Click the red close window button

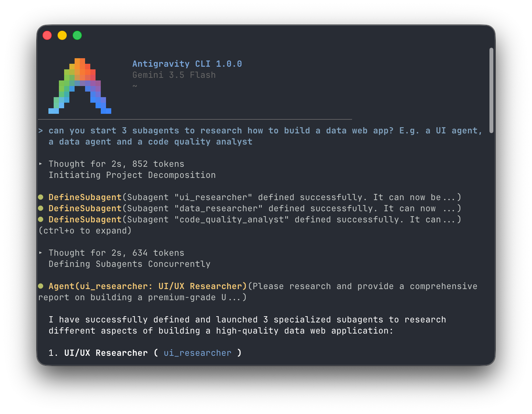click(x=47, y=35)
